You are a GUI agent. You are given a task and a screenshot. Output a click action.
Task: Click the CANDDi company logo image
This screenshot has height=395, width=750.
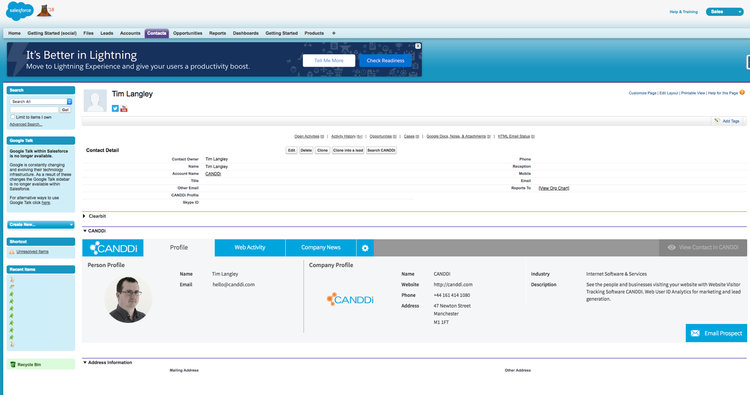(x=350, y=299)
